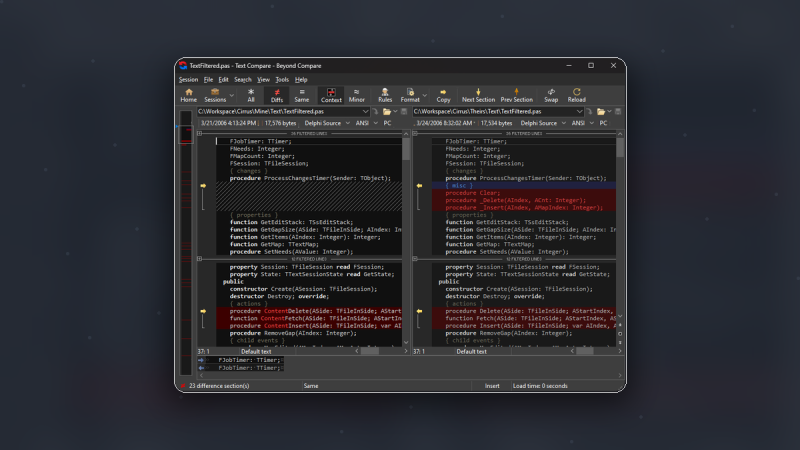Open the Sessions toolbar button
This screenshot has width=800, height=450.
point(215,95)
